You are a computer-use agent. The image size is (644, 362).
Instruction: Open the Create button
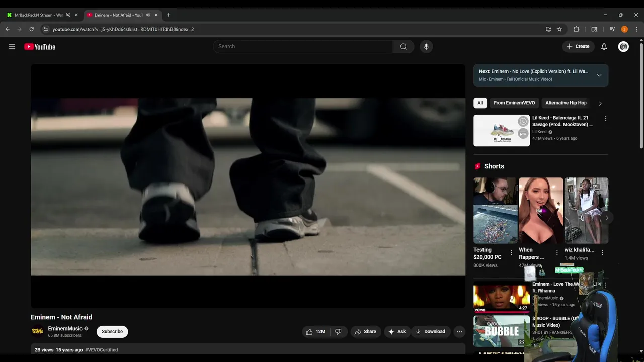(x=578, y=47)
